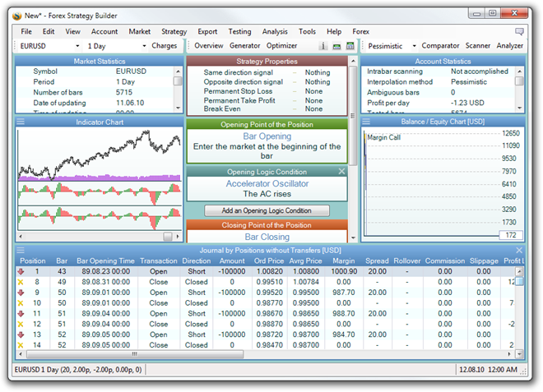
Task: Open the Help menu
Action: pyautogui.click(x=334, y=31)
